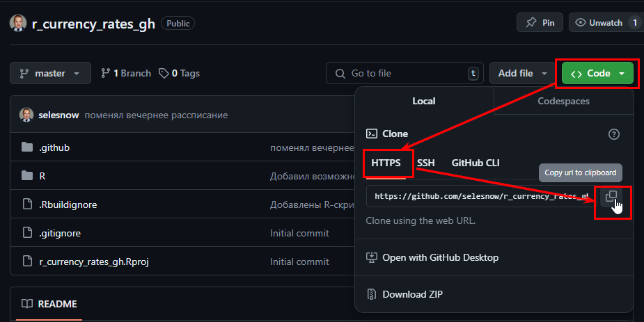Click selesnow's avatar in the commit row
644x322 pixels.
tap(26, 115)
